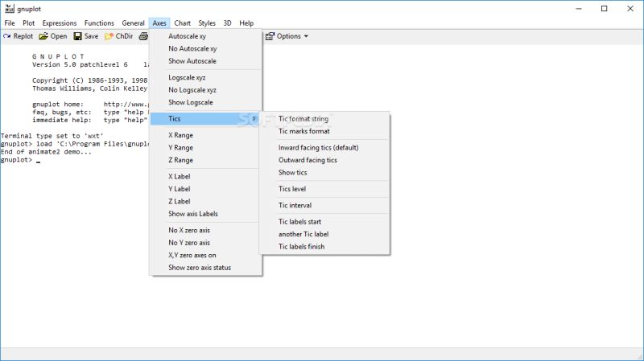
Task: Choose Tic labels start
Action: pyautogui.click(x=324, y=222)
